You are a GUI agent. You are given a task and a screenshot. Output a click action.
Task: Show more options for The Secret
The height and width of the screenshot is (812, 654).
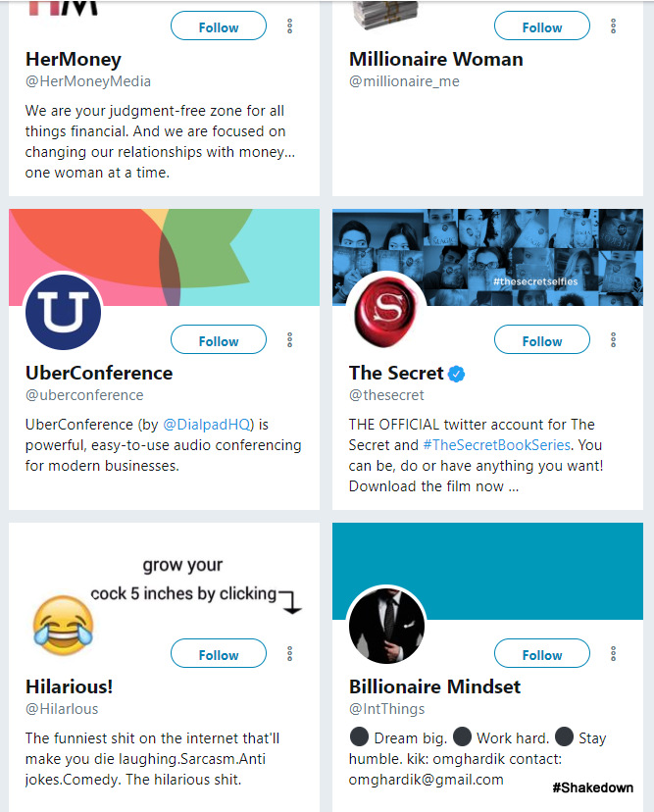pos(614,340)
